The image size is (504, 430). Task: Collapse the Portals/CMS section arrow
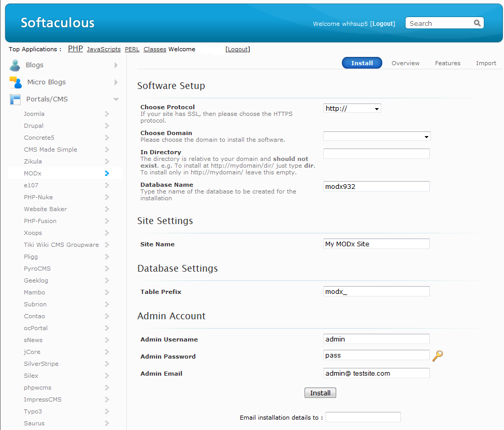pyautogui.click(x=116, y=99)
